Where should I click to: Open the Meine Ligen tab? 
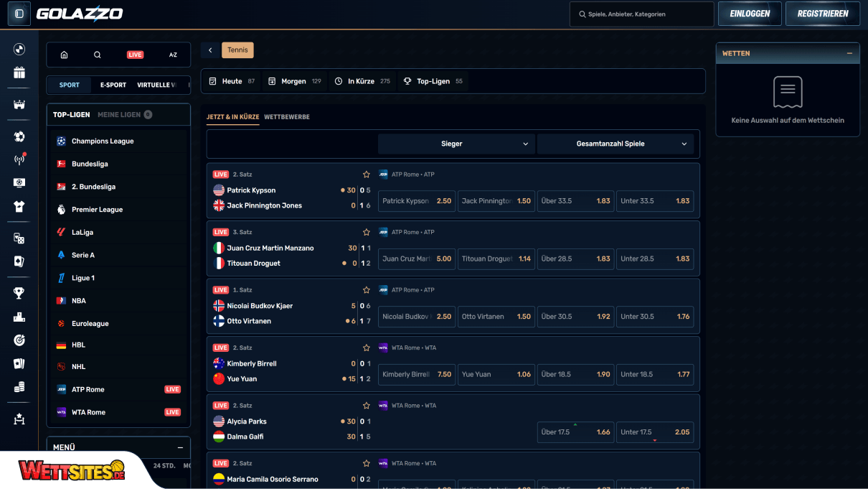(x=125, y=114)
